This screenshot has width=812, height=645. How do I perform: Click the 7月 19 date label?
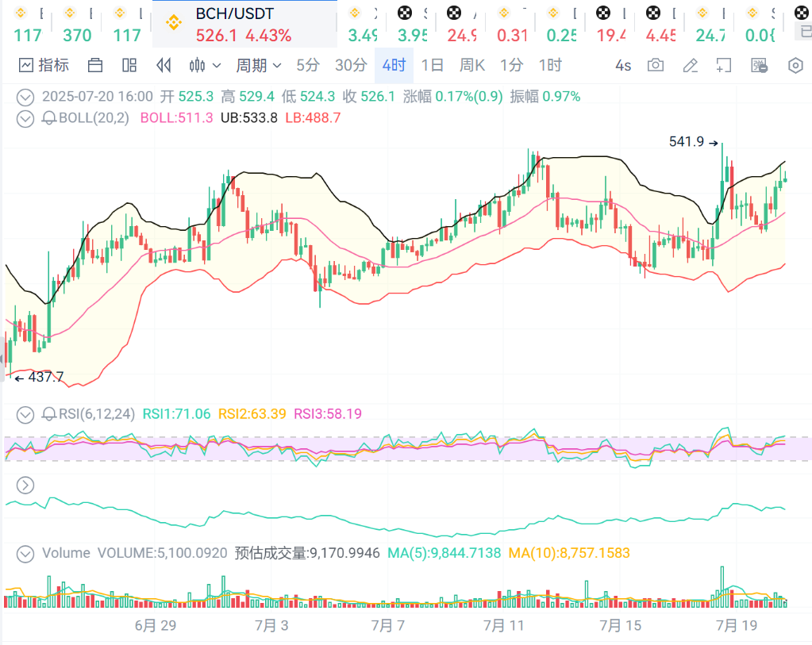[x=737, y=625]
